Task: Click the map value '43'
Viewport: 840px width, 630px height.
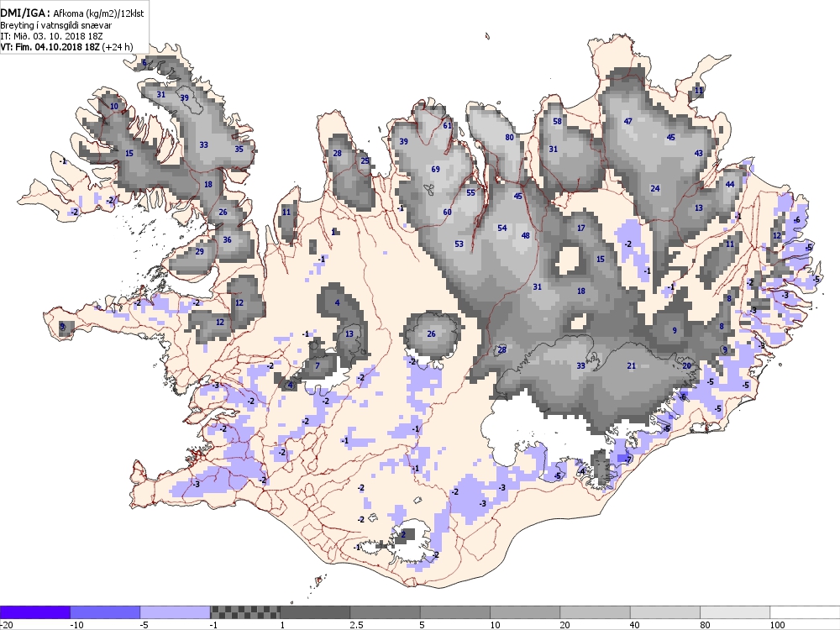Action: coord(699,153)
